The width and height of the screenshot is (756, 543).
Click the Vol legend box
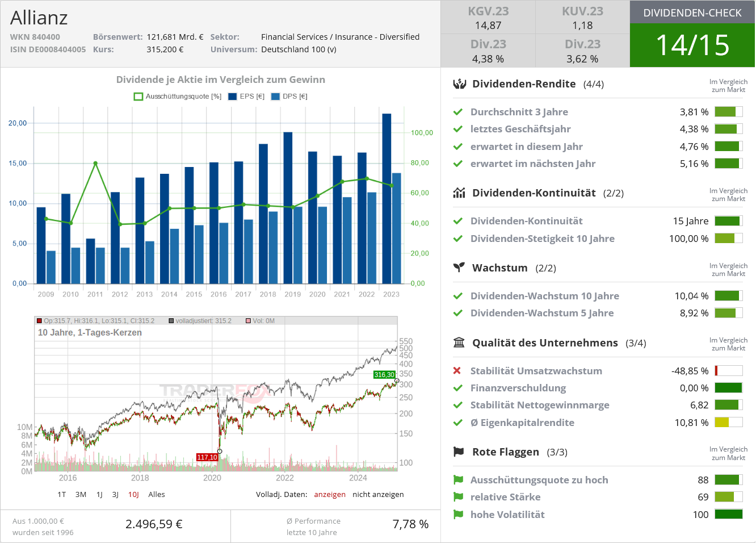tap(248, 321)
